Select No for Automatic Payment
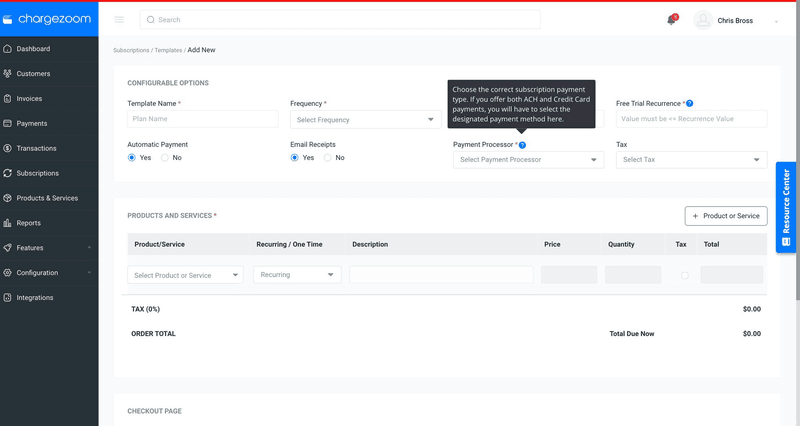This screenshot has width=800, height=426. (164, 158)
